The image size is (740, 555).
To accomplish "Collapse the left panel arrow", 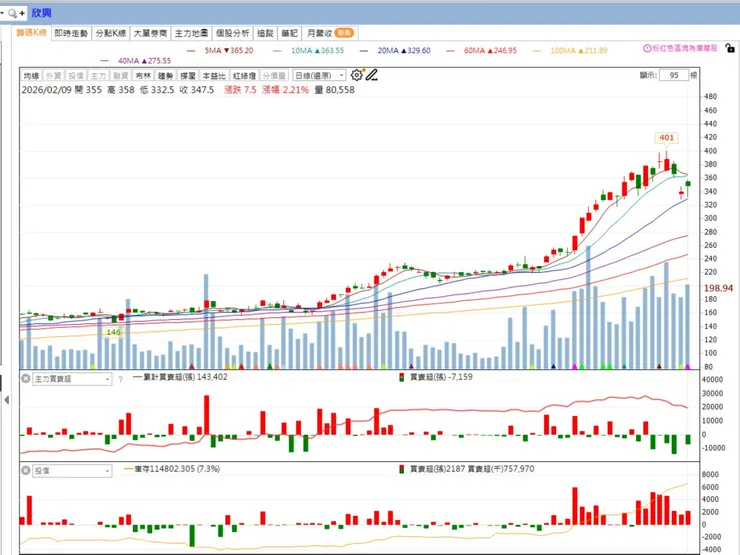I will (x=6, y=400).
